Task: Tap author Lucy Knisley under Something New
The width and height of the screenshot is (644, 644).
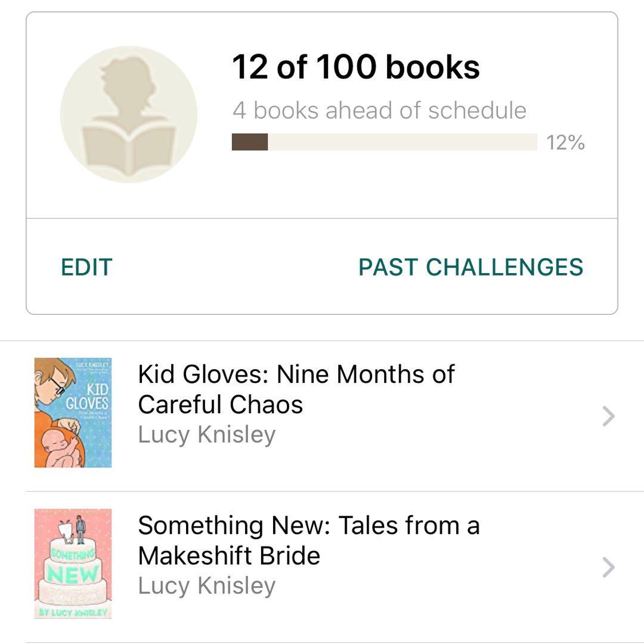Action: 206,586
